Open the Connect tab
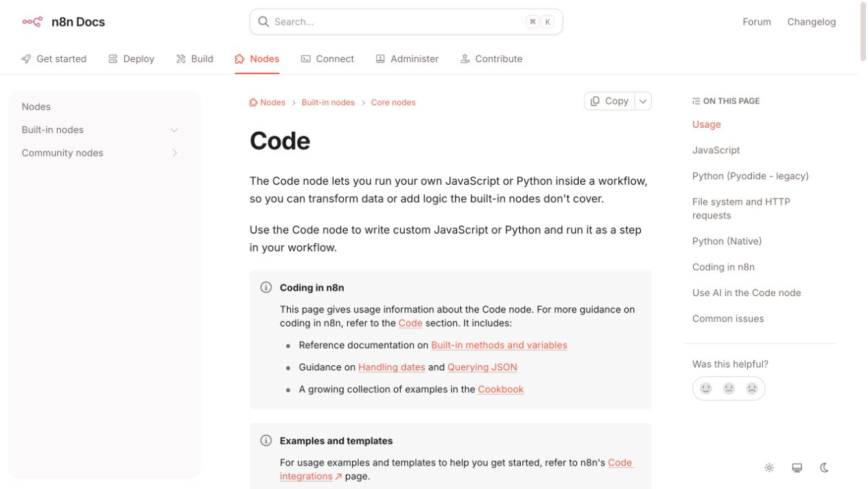 pos(328,59)
